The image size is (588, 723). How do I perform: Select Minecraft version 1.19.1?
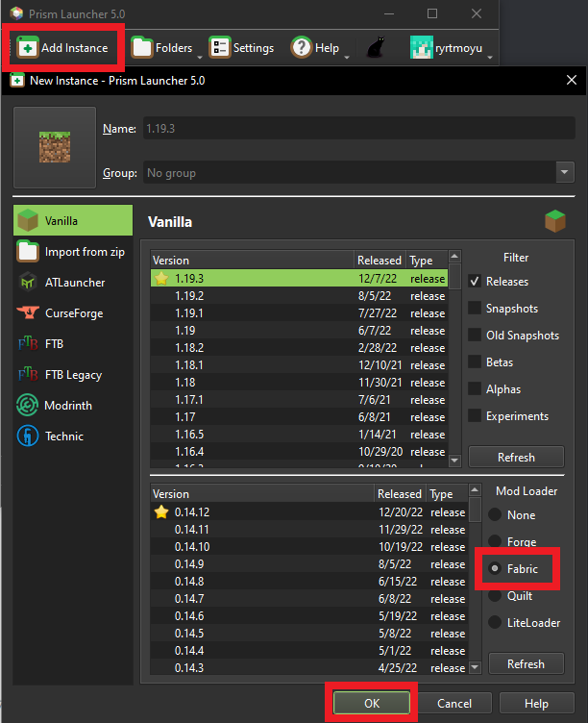click(x=299, y=313)
